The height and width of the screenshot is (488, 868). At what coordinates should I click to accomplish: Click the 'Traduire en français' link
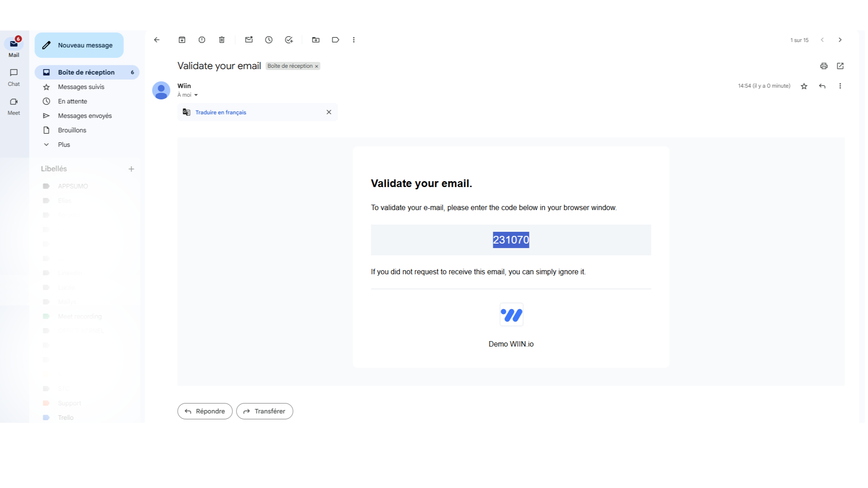pyautogui.click(x=221, y=113)
